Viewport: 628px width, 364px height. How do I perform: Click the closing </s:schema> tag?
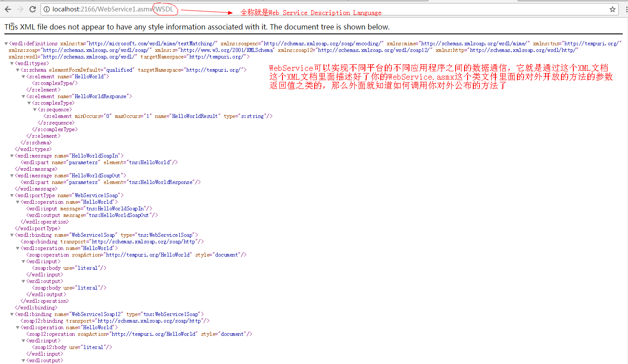pos(36,143)
